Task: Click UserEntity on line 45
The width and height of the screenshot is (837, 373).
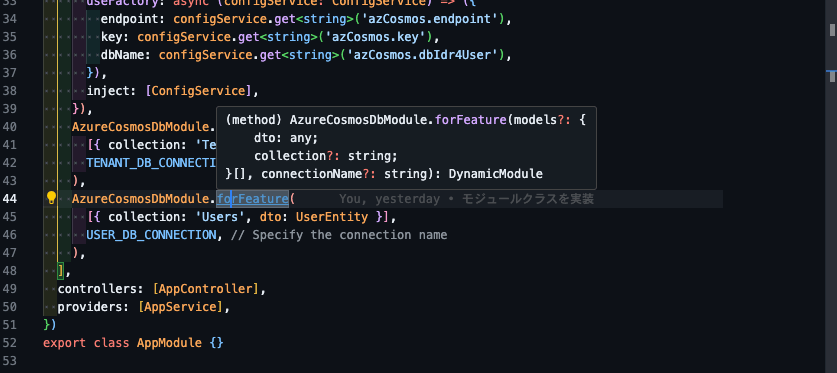Action: click(x=331, y=217)
